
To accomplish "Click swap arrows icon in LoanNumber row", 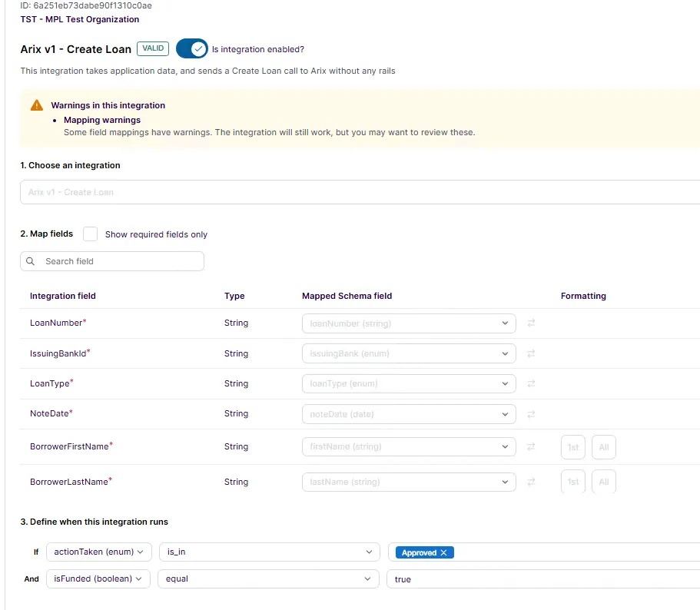I will (x=531, y=323).
